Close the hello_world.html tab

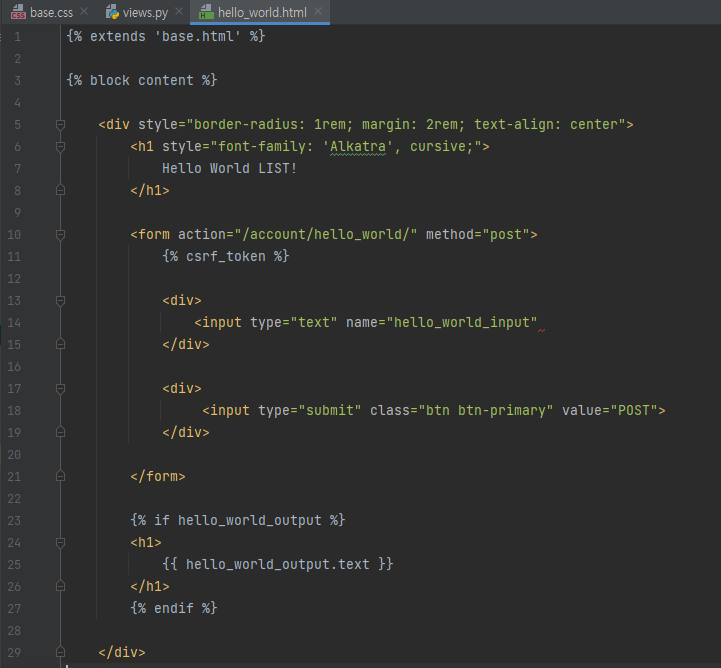[318, 11]
